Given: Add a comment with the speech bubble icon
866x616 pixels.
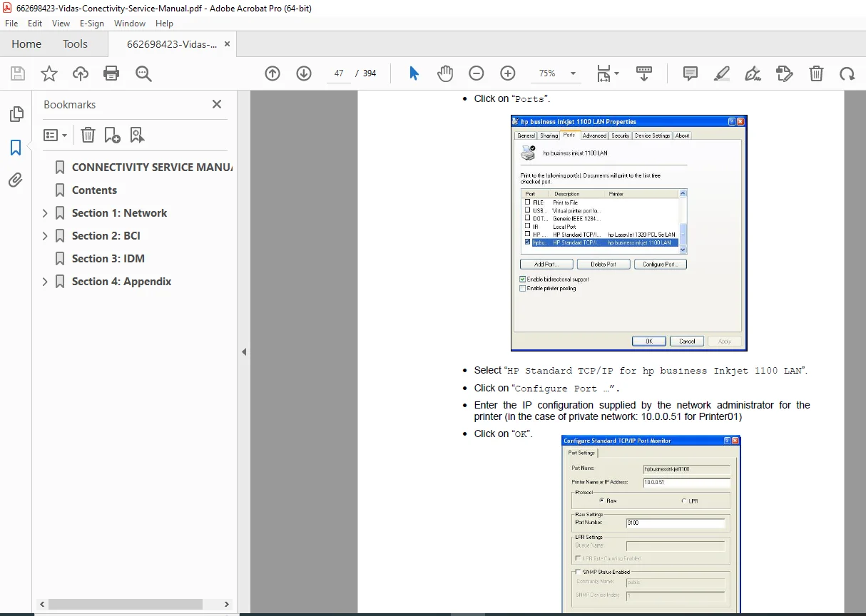Looking at the screenshot, I should (x=691, y=73).
